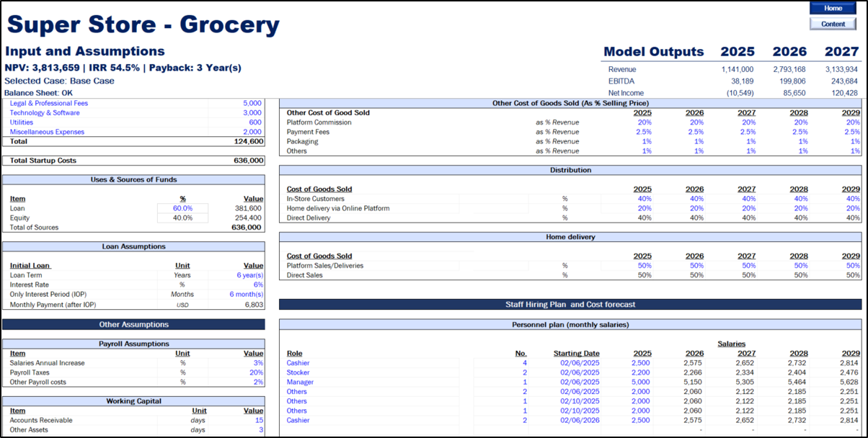Click the Home navigation button
The width and height of the screenshot is (868, 438).
click(833, 8)
